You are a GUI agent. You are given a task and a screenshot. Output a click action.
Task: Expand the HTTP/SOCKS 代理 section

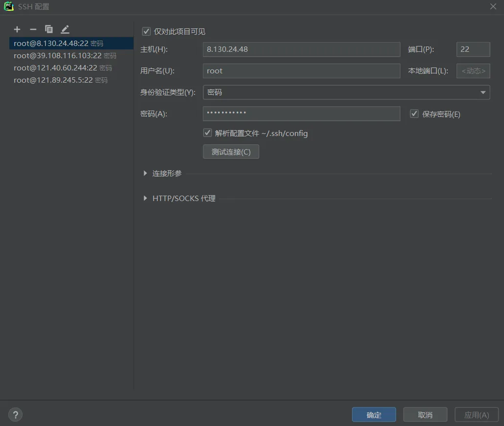coord(145,199)
